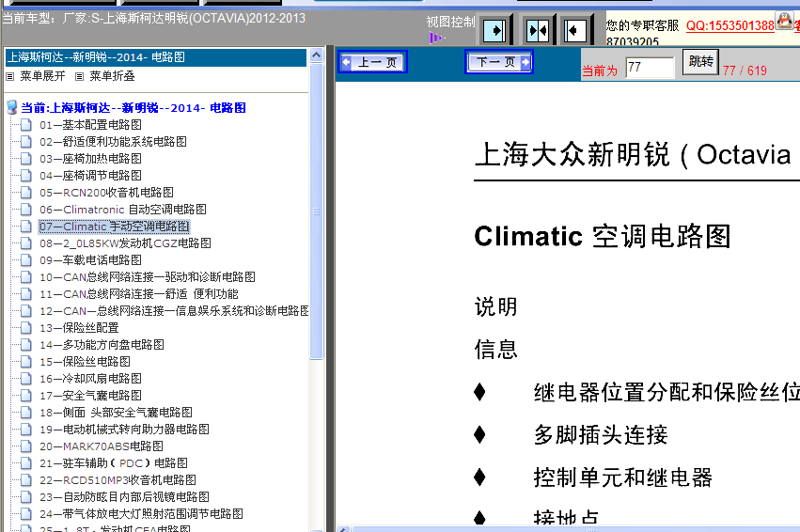800x532 pixels.
Task: Click the 跳转 jump button
Action: click(700, 62)
